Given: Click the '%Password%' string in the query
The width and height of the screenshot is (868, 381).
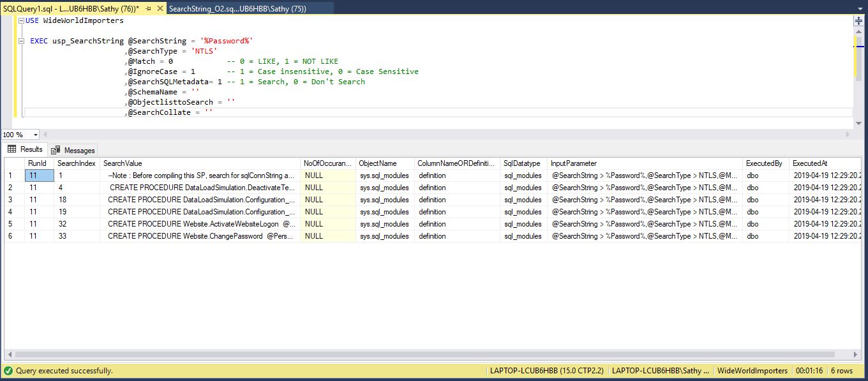Looking at the screenshot, I should (227, 41).
